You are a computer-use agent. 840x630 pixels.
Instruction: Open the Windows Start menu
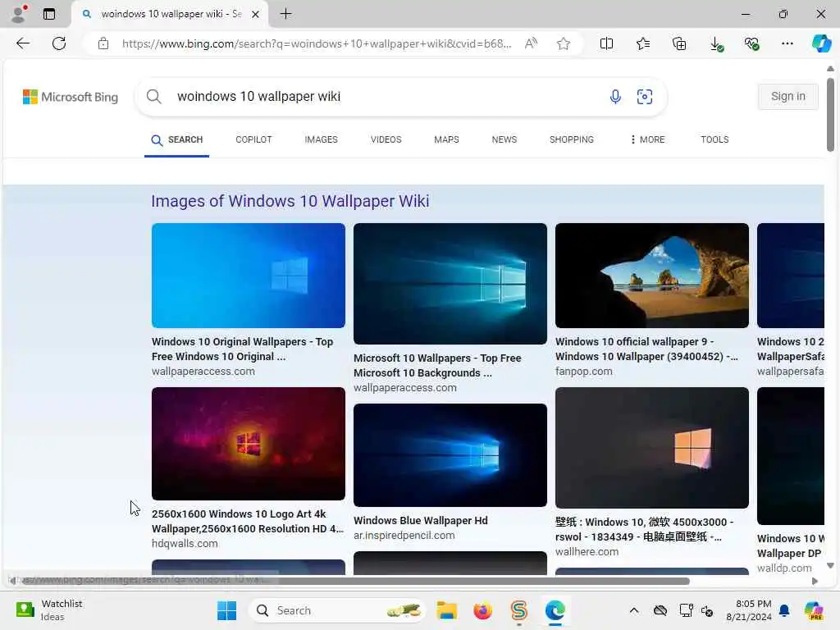pos(226,610)
